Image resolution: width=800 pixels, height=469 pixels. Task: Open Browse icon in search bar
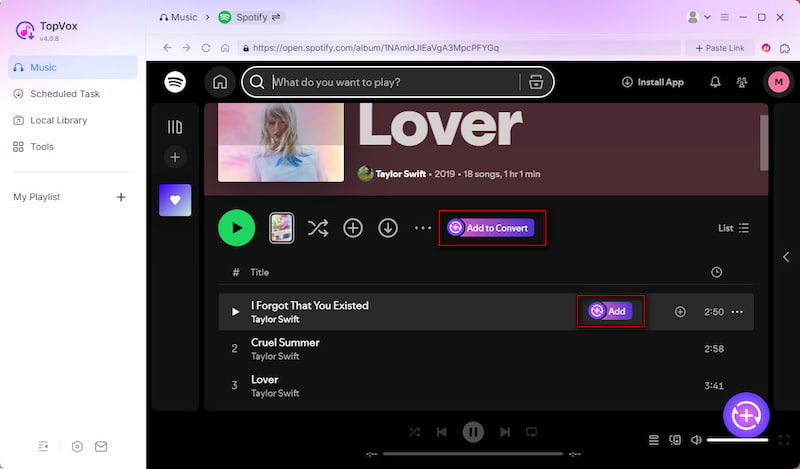click(x=536, y=82)
